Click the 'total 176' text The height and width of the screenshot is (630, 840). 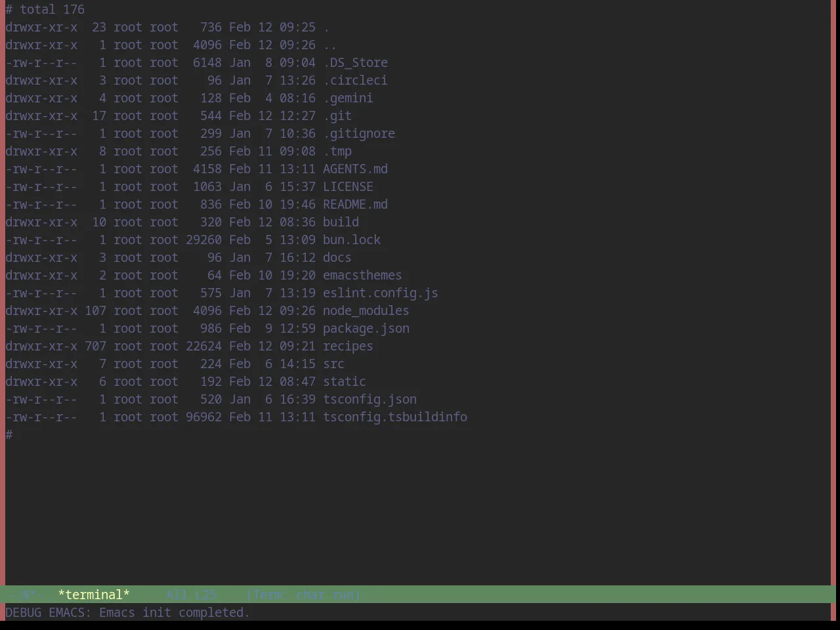[x=52, y=9]
